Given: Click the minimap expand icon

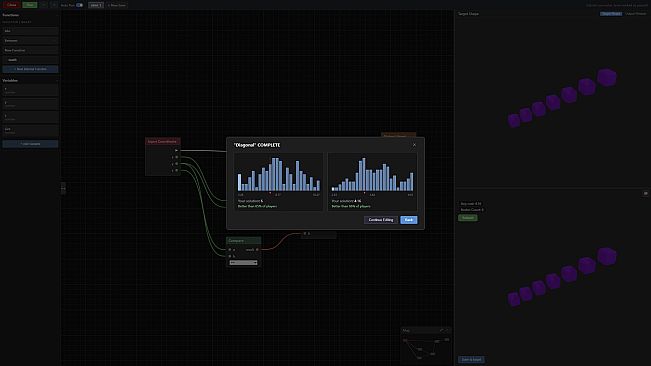Looking at the screenshot, I should (x=441, y=330).
